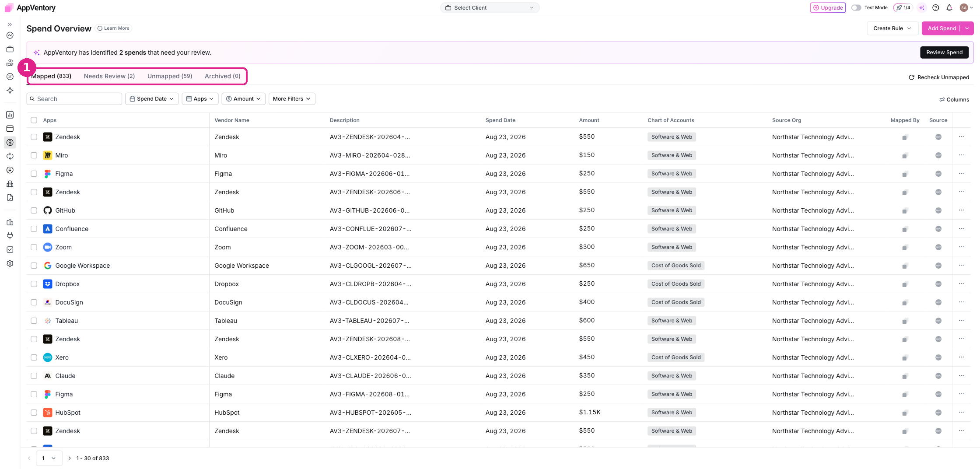Switch to the Unmapped (59) tab

[x=170, y=76]
